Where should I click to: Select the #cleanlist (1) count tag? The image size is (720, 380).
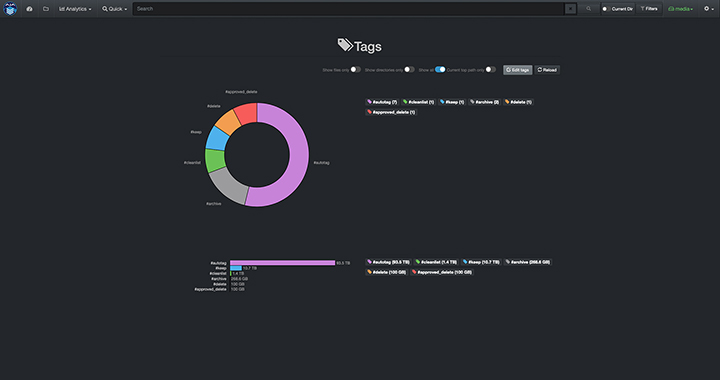(418, 102)
